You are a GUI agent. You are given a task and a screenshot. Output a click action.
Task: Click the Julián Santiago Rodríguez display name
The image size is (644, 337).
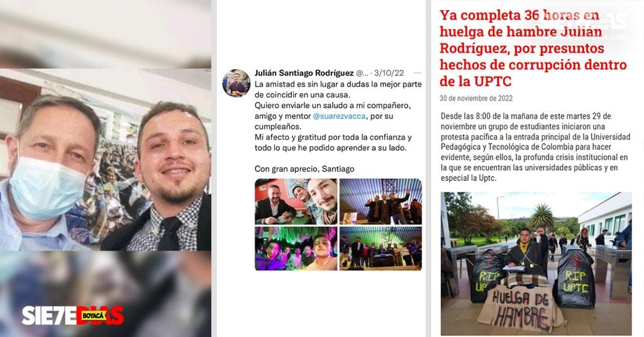304,73
